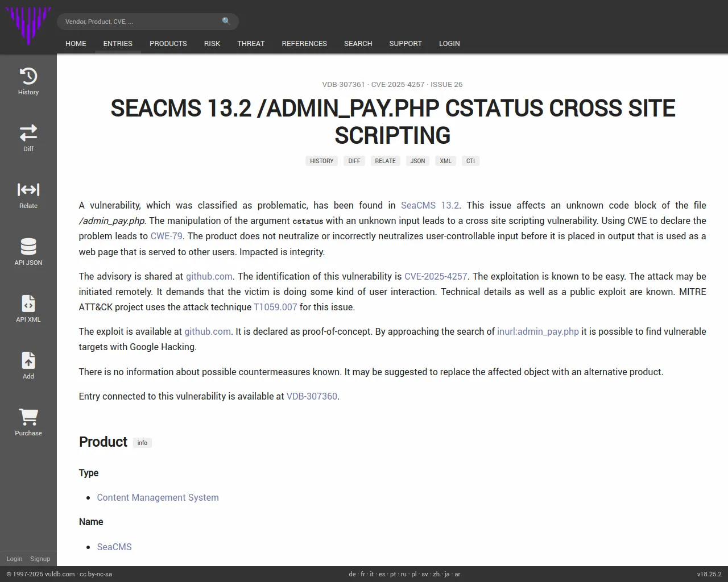
Task: Open the THREAT menu item
Action: 251,43
